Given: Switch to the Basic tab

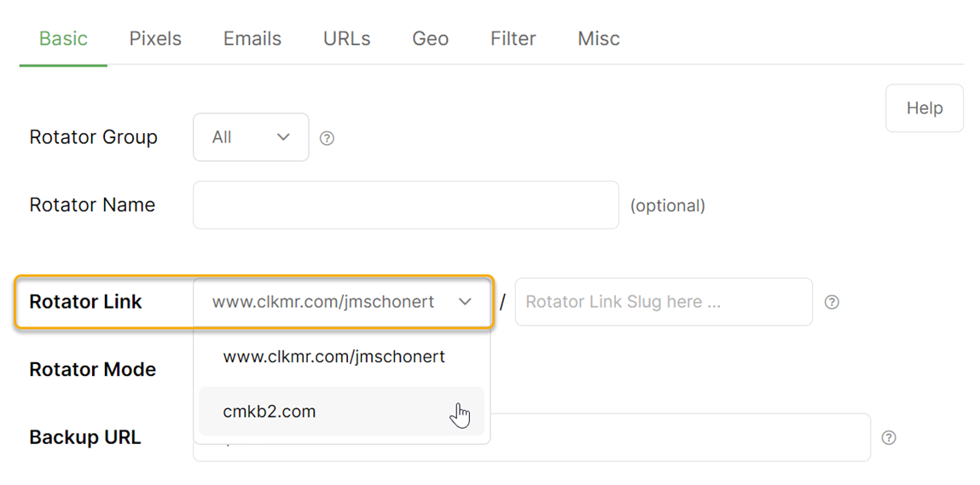Looking at the screenshot, I should pyautogui.click(x=63, y=39).
